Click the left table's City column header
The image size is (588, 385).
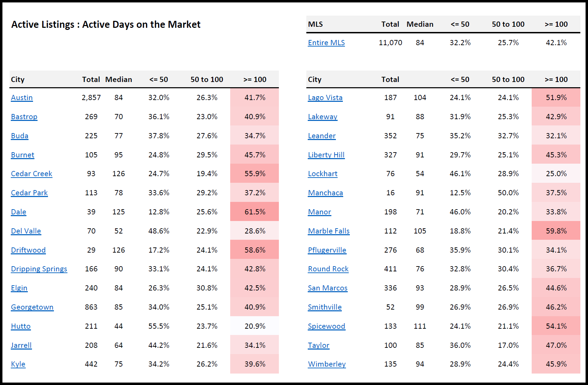[x=18, y=80]
